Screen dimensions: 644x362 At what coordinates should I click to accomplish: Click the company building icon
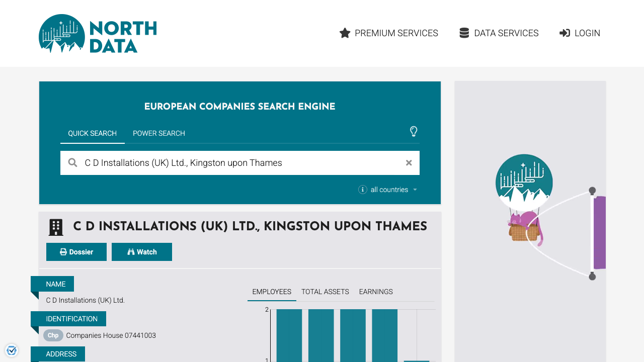click(56, 227)
